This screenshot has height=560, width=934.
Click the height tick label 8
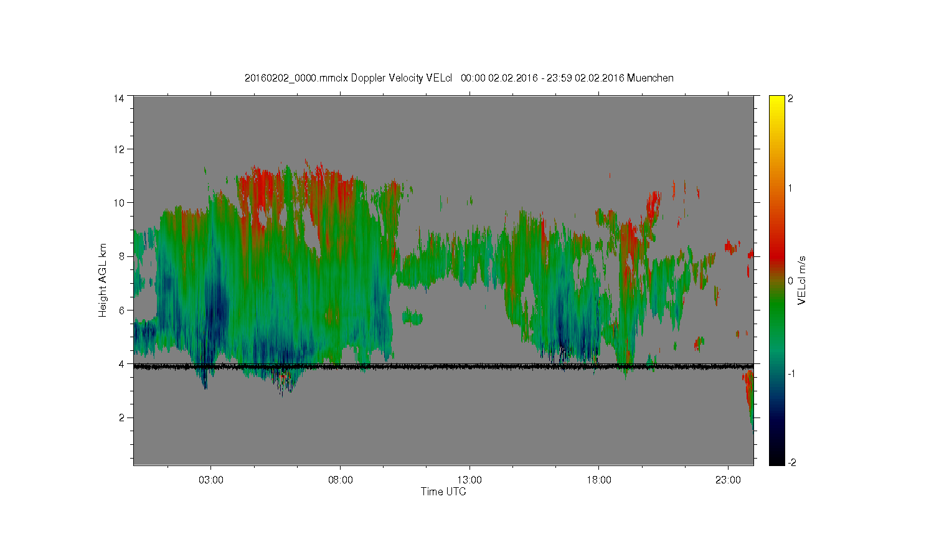[122, 256]
